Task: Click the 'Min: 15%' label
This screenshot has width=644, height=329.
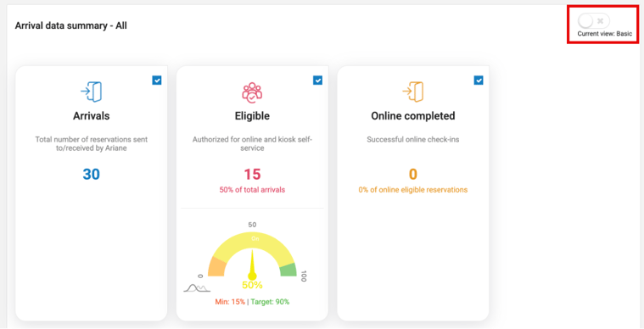Action: pyautogui.click(x=230, y=302)
